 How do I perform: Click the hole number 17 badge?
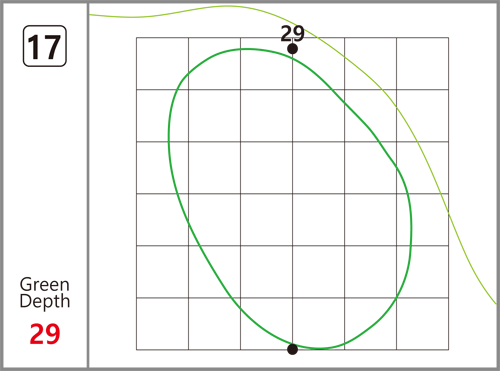(x=45, y=46)
